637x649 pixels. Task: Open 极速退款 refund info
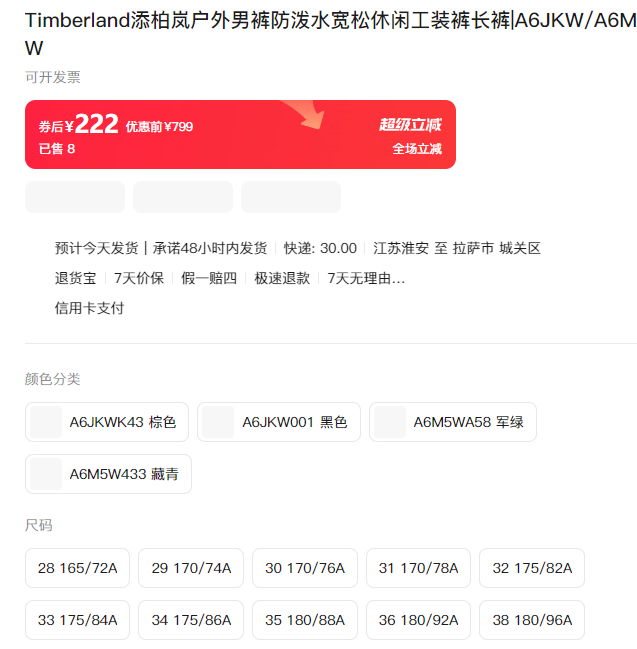pos(282,278)
